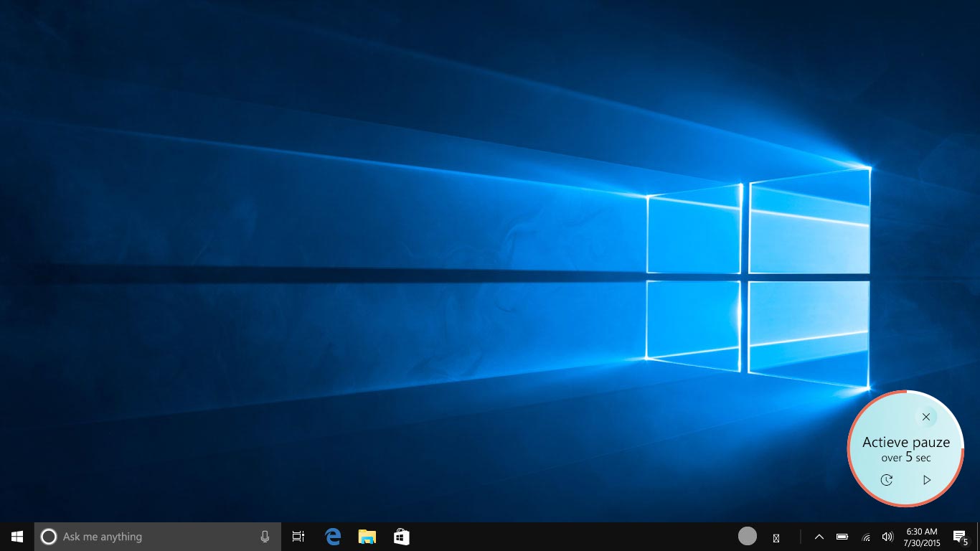Click the gray circle tray icon
Screen dimensions: 980x551
tap(748, 536)
